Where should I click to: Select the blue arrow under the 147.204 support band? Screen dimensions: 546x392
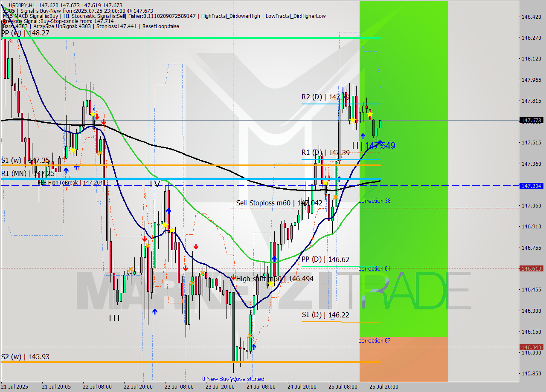tap(339, 179)
